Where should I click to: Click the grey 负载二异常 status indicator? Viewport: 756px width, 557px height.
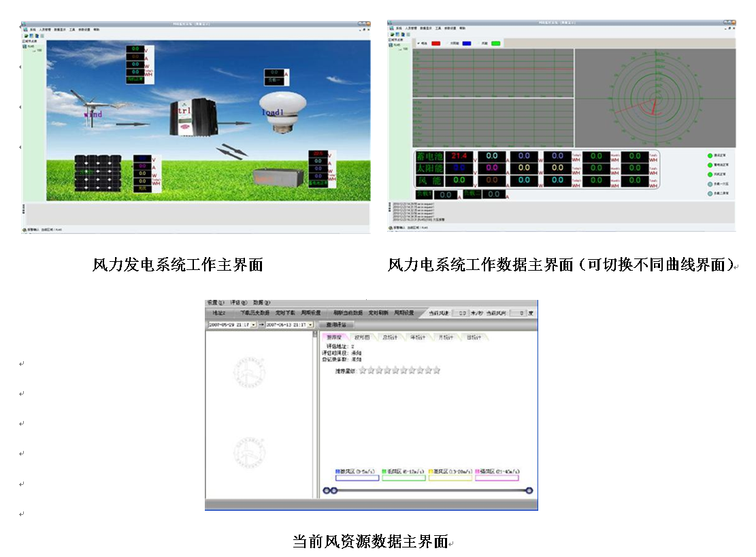tap(710, 193)
